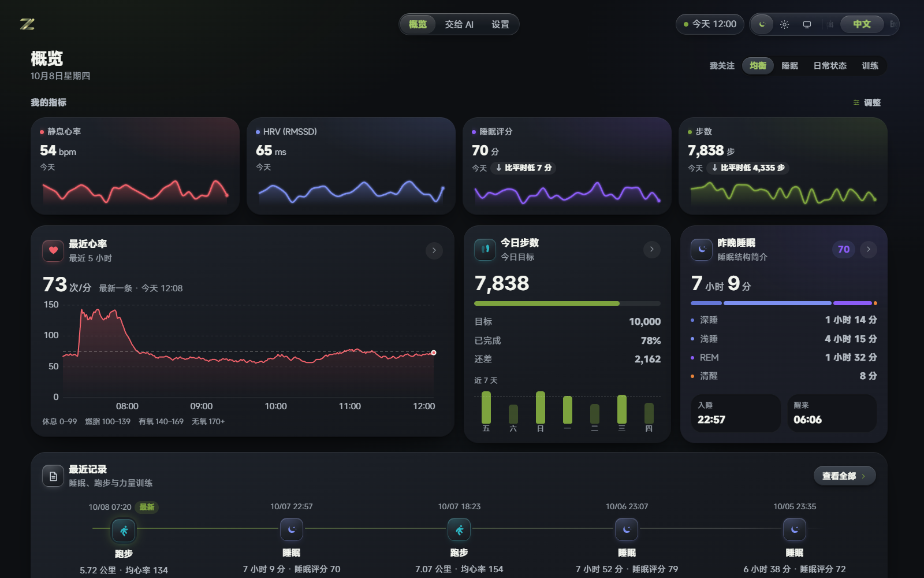Click the 调整 sliders icon

[x=856, y=102]
